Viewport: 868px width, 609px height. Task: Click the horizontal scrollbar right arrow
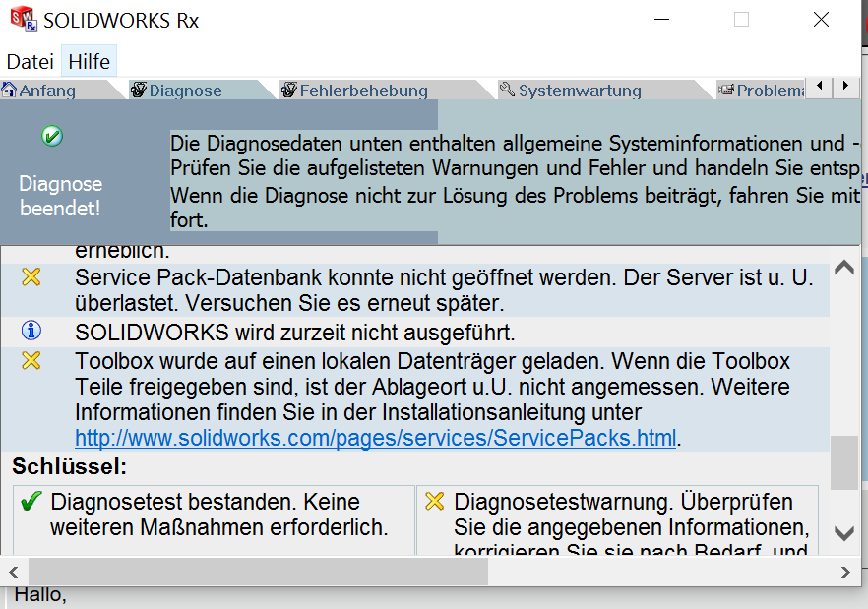845,572
